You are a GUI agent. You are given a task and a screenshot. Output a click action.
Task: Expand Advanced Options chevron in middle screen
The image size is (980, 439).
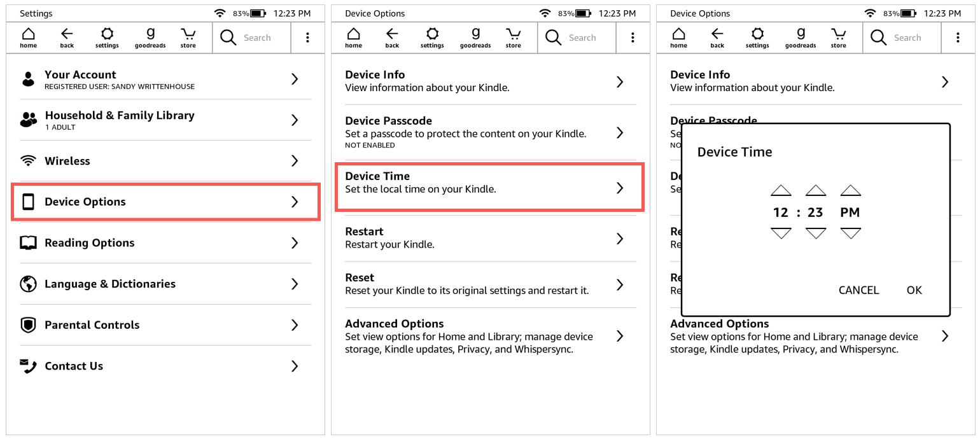(x=620, y=336)
